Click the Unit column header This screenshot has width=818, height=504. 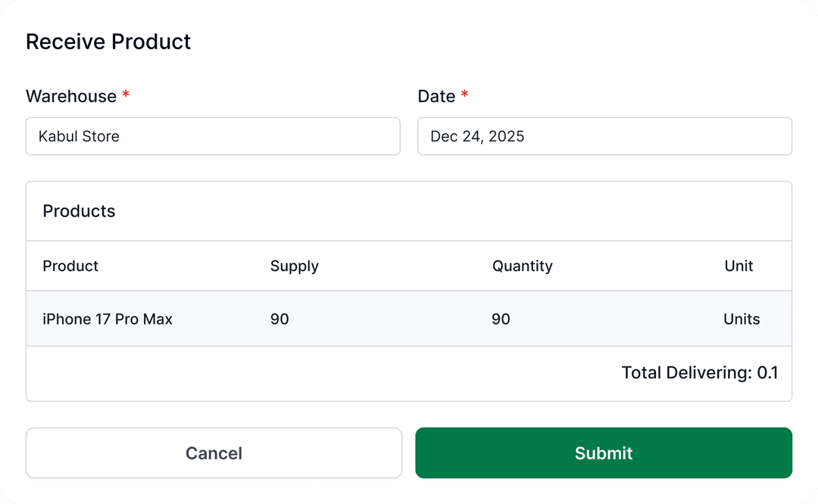click(x=738, y=266)
